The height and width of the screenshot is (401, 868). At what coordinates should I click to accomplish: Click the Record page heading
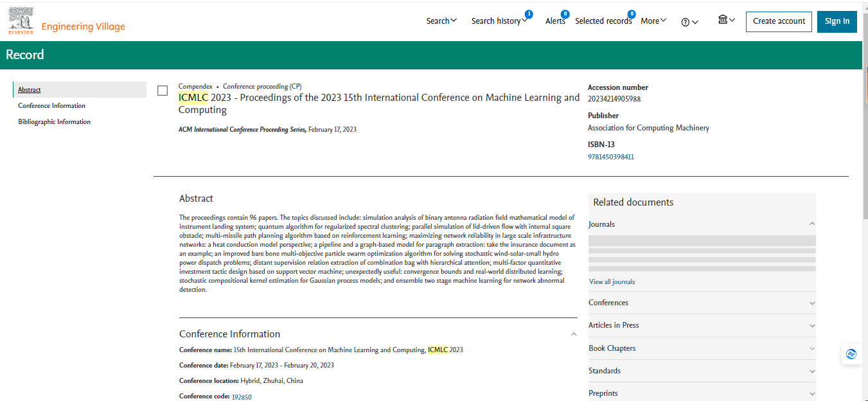coord(25,55)
